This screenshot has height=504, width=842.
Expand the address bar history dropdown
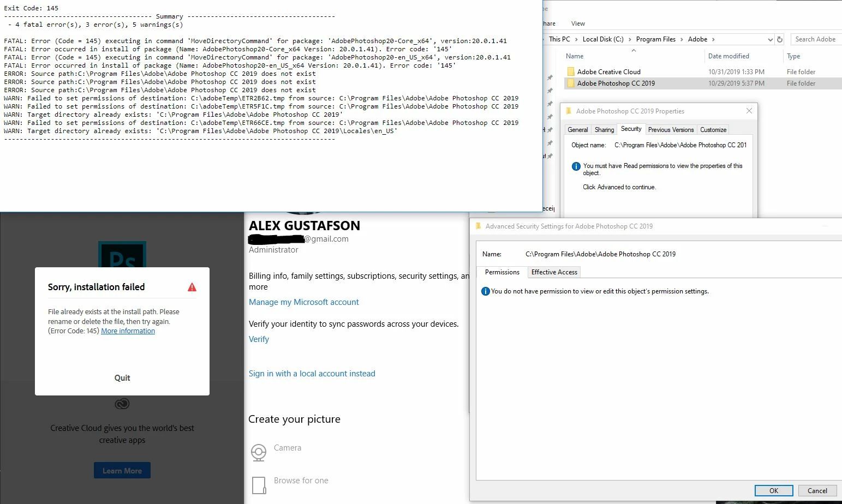(x=770, y=39)
